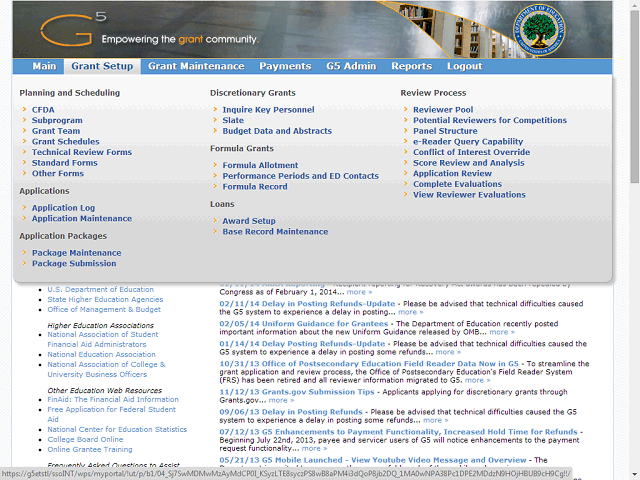Open FinAid: The Financial Aid Information link
The height and width of the screenshot is (480, 640).
coord(113,399)
